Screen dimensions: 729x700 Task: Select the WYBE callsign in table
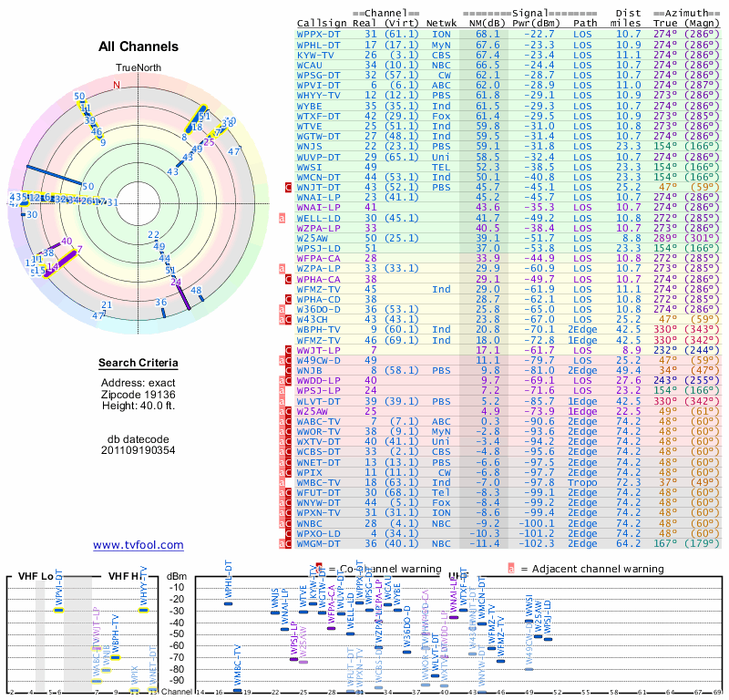pyautogui.click(x=309, y=106)
